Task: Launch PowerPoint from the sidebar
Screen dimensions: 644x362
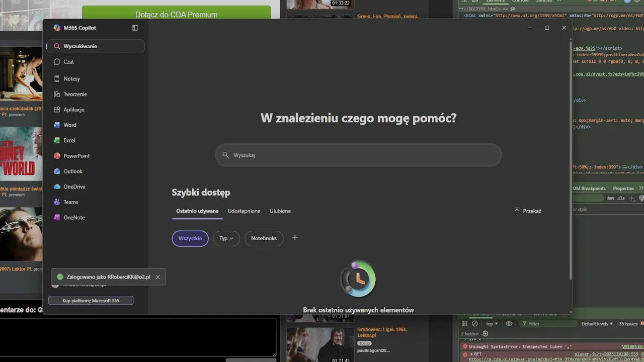Action: (x=96, y=156)
